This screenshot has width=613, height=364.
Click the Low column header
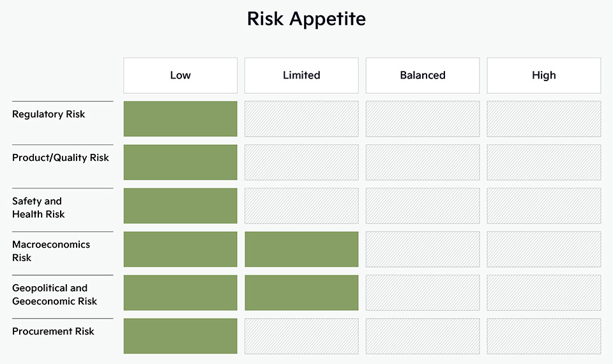coord(180,75)
